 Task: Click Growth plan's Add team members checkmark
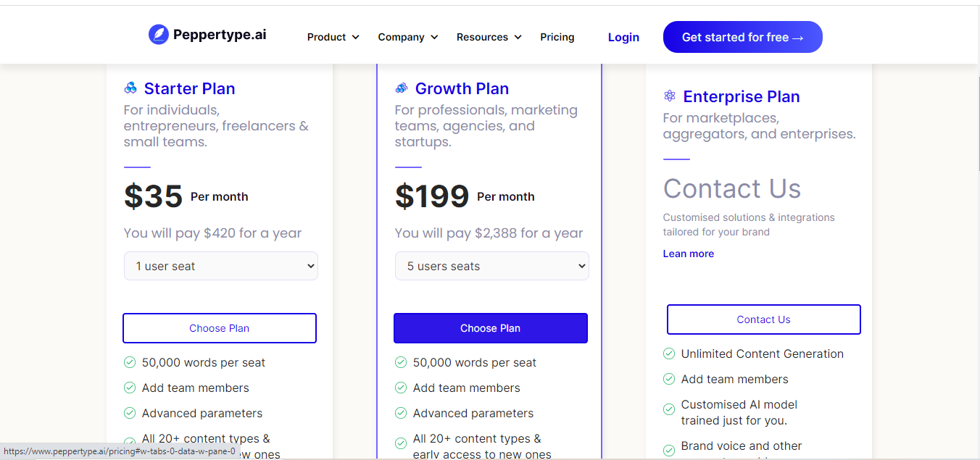(x=401, y=388)
